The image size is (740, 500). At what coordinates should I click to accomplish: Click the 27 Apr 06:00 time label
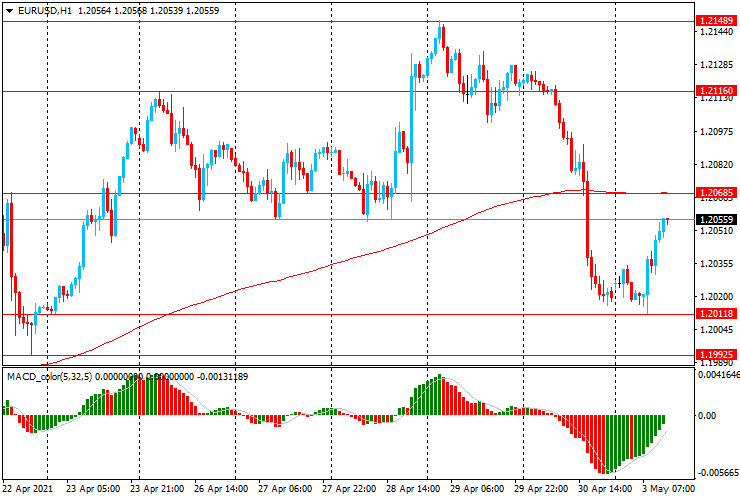(x=285, y=488)
